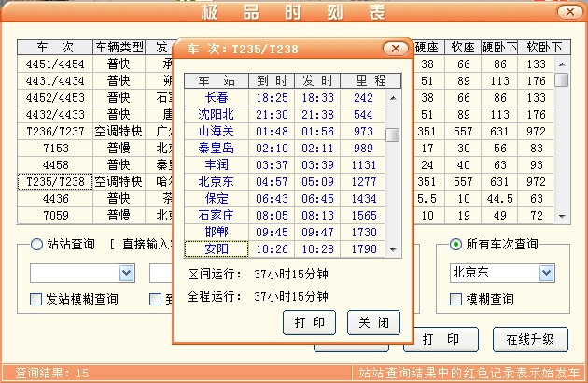588x383 pixels.
Task: Click the 软座 column header
Action: coord(463,47)
